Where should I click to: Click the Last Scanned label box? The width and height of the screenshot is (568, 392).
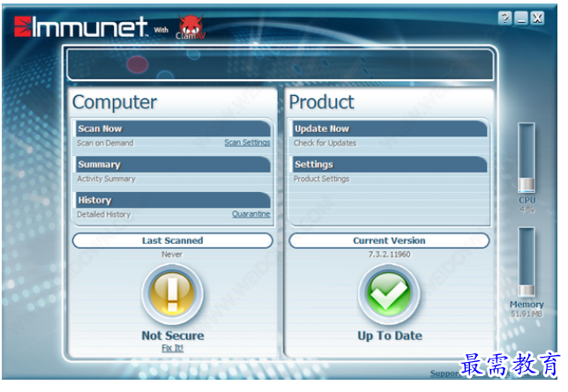(x=173, y=240)
